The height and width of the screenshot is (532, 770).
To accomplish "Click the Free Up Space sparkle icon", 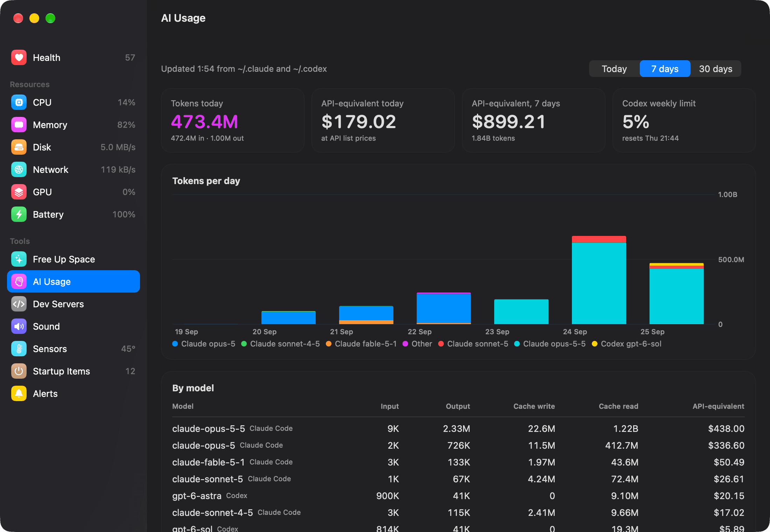I will point(19,259).
